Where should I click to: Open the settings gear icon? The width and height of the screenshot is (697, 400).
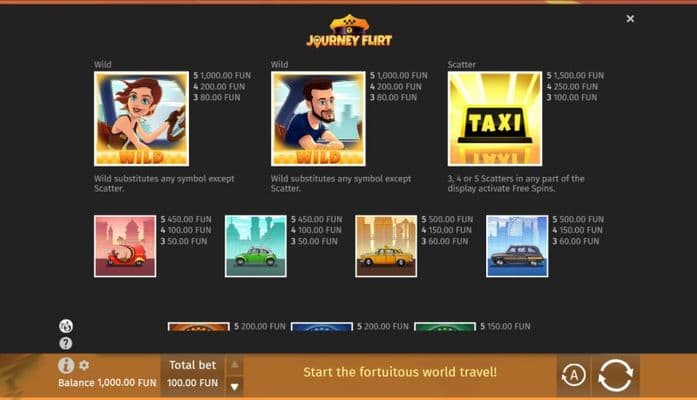tap(84, 365)
